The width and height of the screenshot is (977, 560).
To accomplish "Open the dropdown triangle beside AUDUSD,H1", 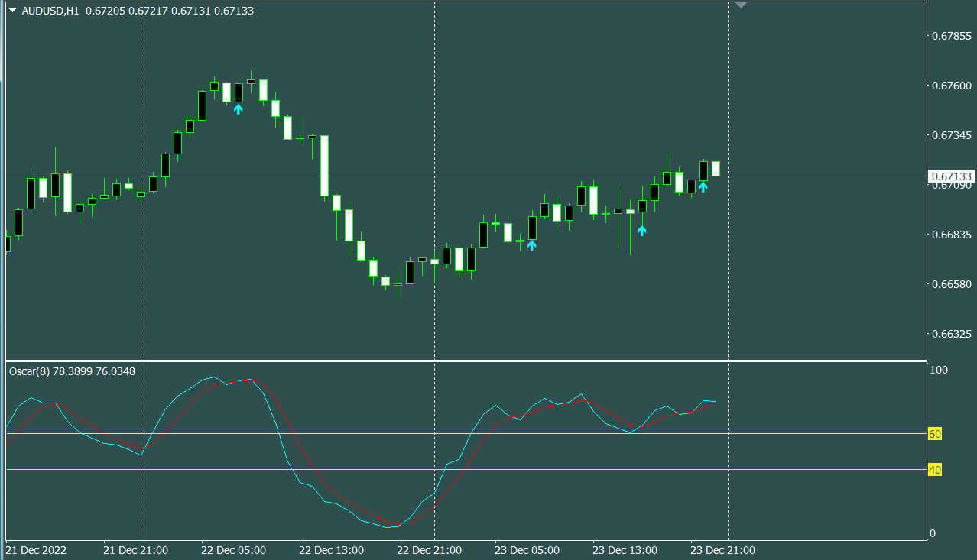I will [12, 11].
